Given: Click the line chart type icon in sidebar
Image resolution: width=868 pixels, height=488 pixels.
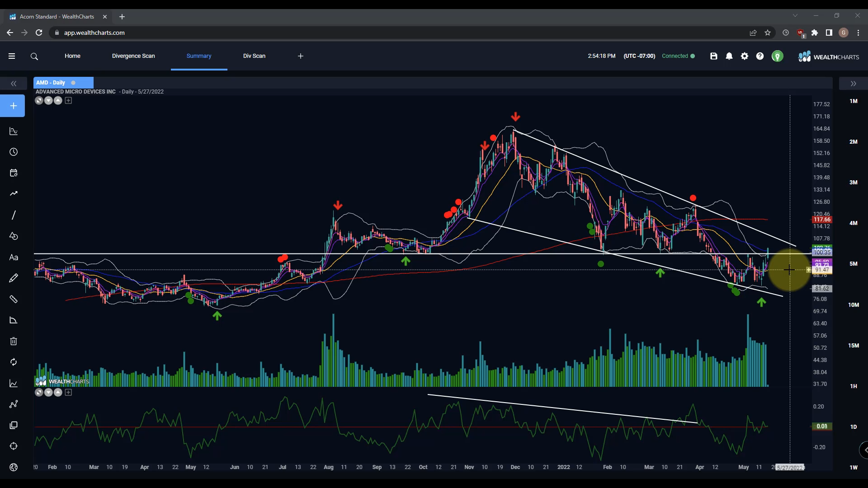Looking at the screenshot, I should coord(14,383).
